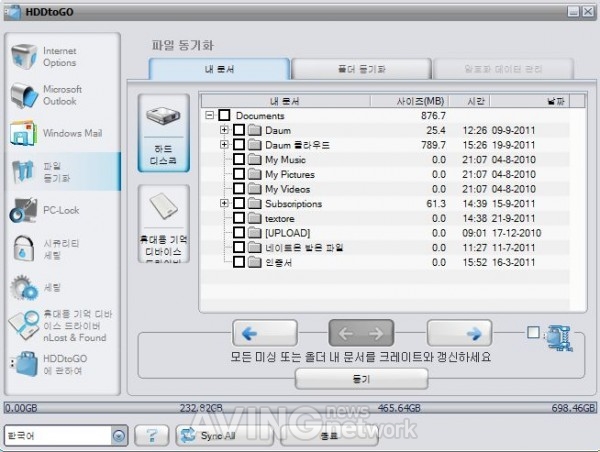
Task: Check the textore checkbox
Action: click(239, 218)
